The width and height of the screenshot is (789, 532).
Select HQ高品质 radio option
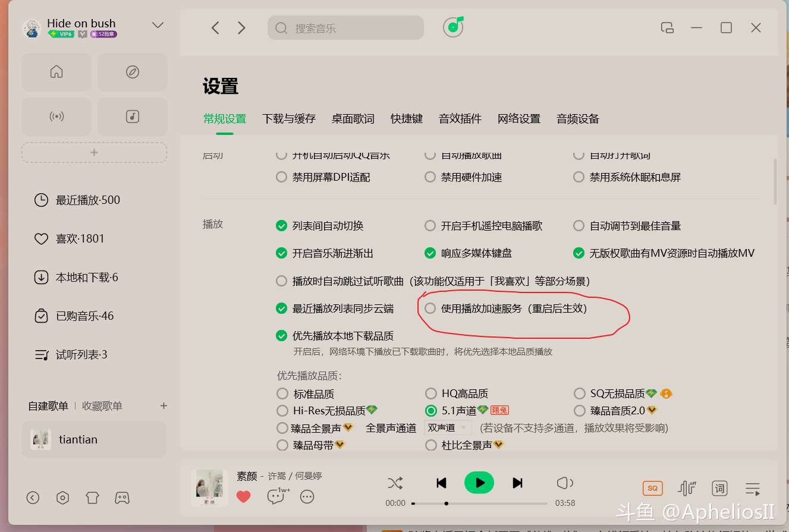[x=431, y=394]
